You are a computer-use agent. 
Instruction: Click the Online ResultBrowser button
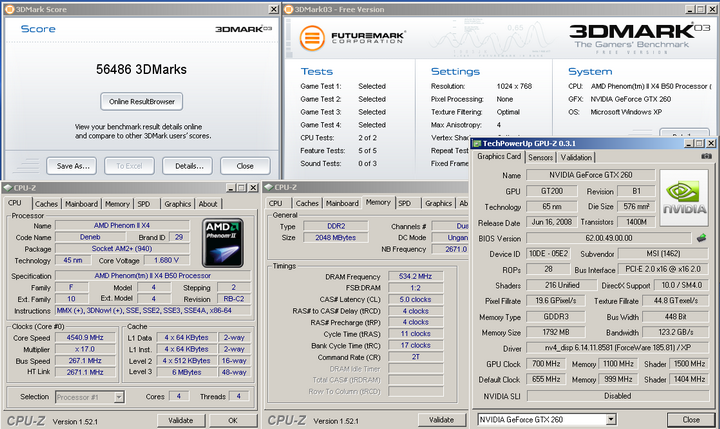coord(141,102)
